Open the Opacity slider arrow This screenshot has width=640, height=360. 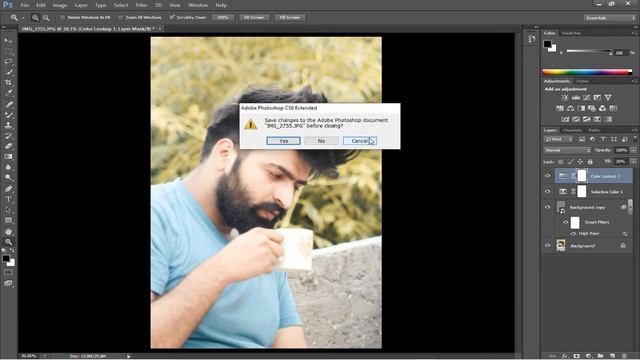coord(633,150)
